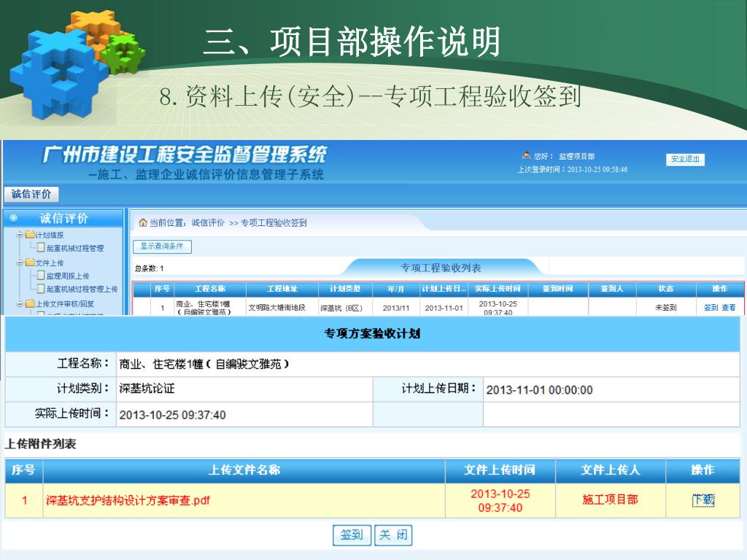Click the 诚信评价 sidebar panel header
Viewport: 747px width, 560px height.
click(63, 218)
